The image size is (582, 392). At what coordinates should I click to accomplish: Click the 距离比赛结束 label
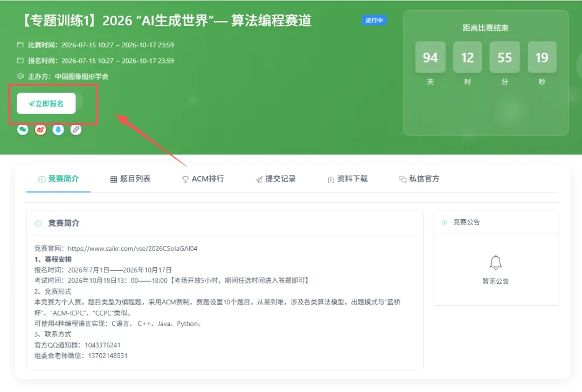[x=486, y=28]
